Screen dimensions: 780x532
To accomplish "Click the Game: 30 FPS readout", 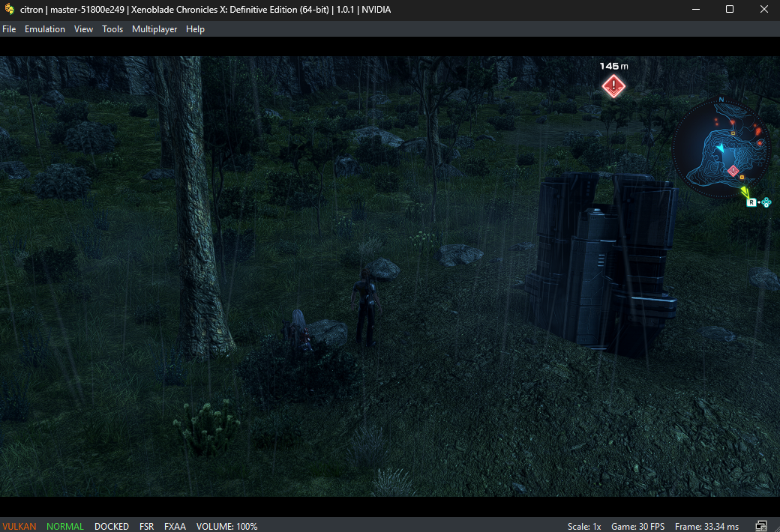I will 637,526.
